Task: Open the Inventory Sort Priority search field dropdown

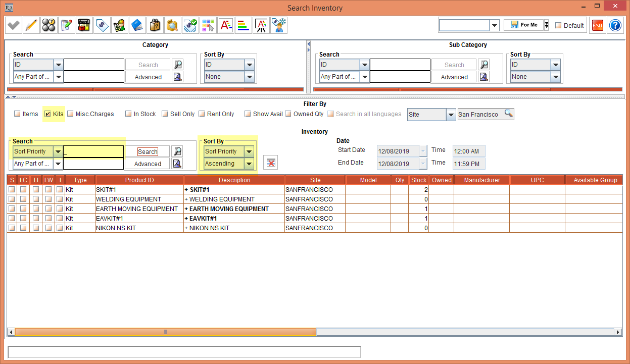Action: tap(58, 151)
